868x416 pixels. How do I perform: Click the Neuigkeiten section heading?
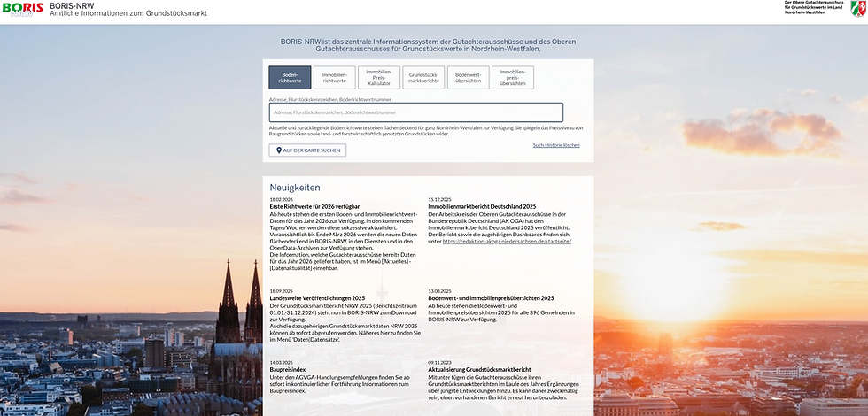[x=295, y=188]
